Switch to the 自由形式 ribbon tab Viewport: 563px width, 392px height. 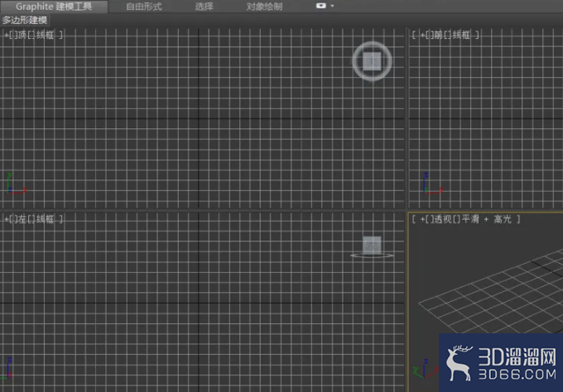click(x=144, y=7)
